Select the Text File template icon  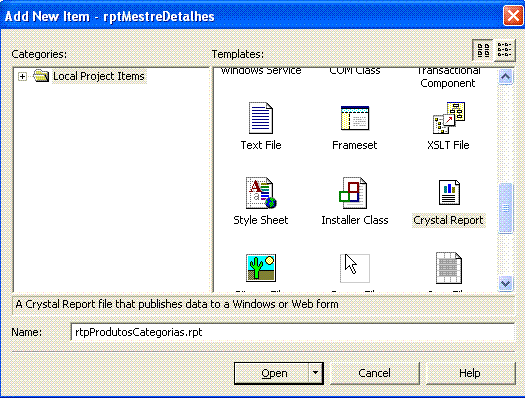point(261,118)
